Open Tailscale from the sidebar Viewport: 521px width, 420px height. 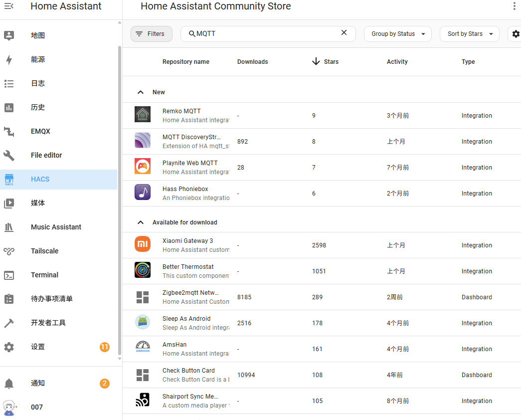[x=45, y=251]
